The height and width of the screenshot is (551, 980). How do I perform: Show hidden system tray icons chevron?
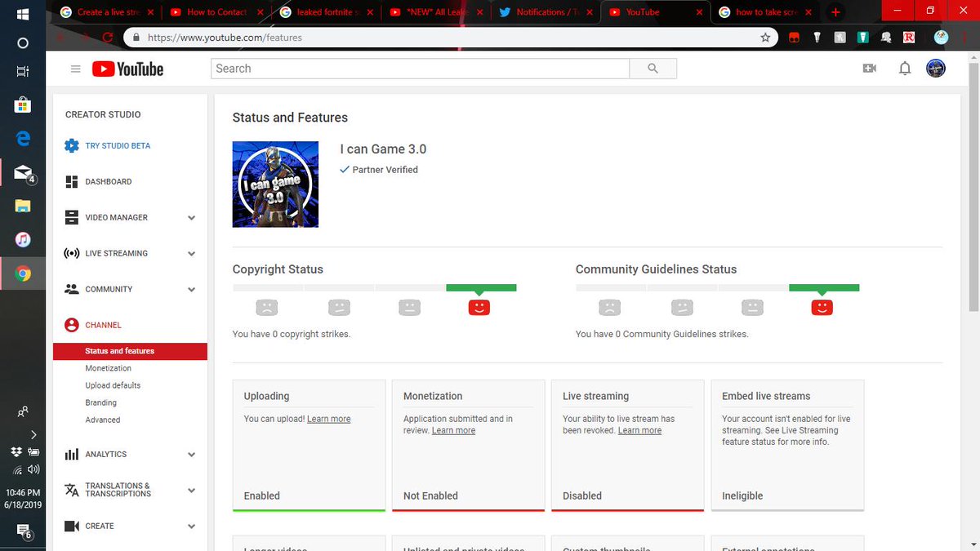point(33,434)
